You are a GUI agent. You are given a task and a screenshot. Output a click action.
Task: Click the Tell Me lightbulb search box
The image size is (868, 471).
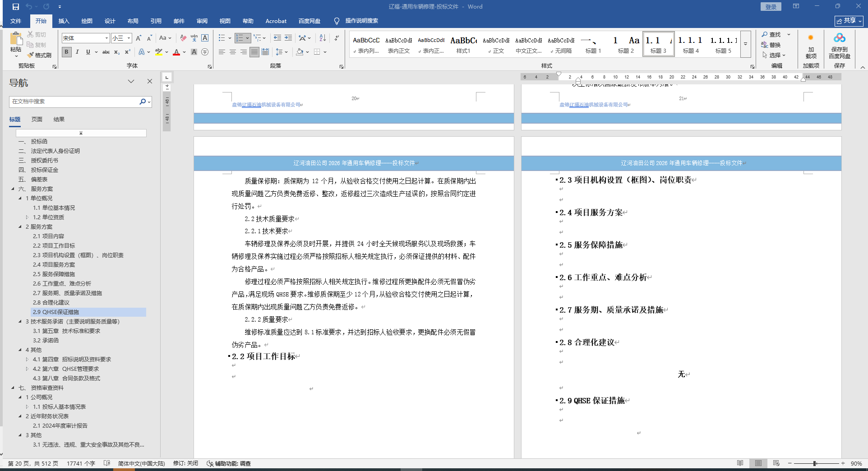pyautogui.click(x=356, y=21)
